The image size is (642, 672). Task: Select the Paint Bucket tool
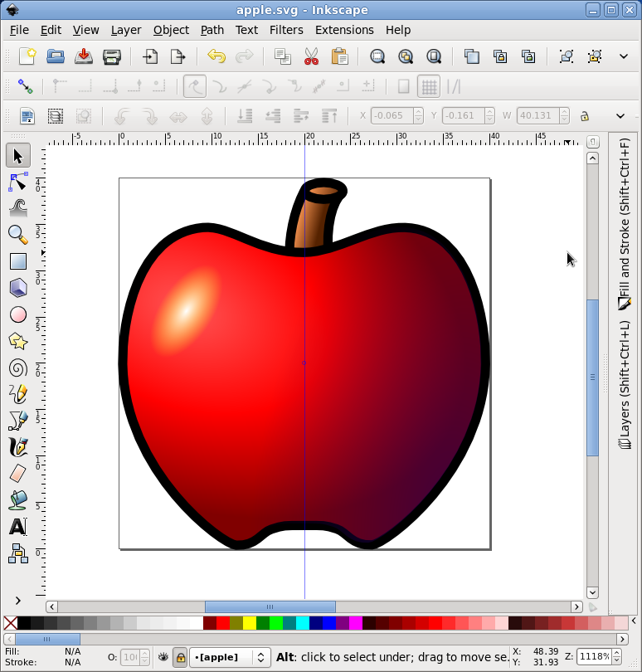coord(17,500)
